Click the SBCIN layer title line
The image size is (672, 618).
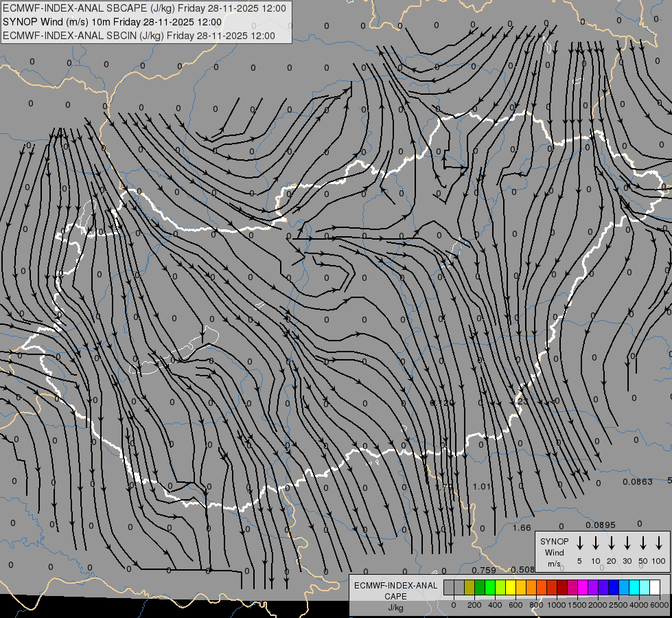(x=139, y=36)
